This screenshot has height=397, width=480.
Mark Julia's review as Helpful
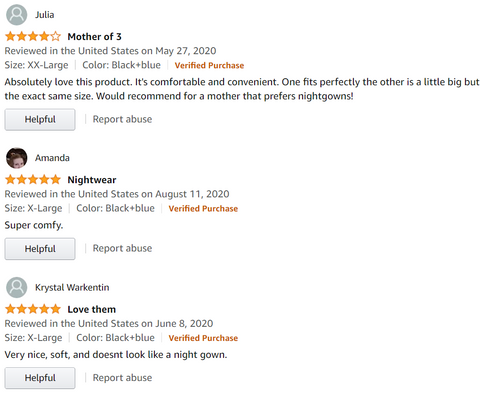[40, 119]
